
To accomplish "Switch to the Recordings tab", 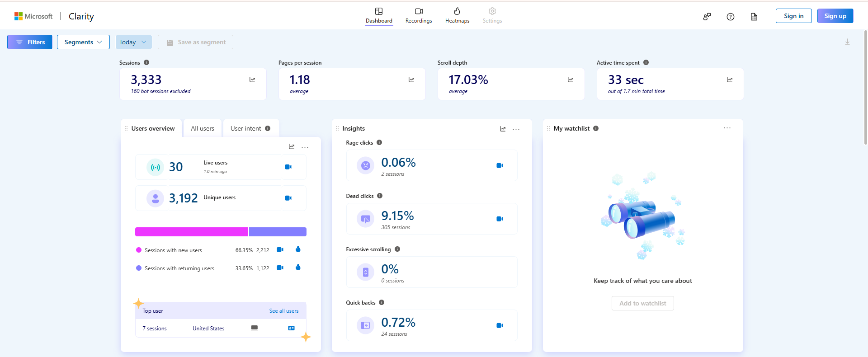I will [x=418, y=16].
